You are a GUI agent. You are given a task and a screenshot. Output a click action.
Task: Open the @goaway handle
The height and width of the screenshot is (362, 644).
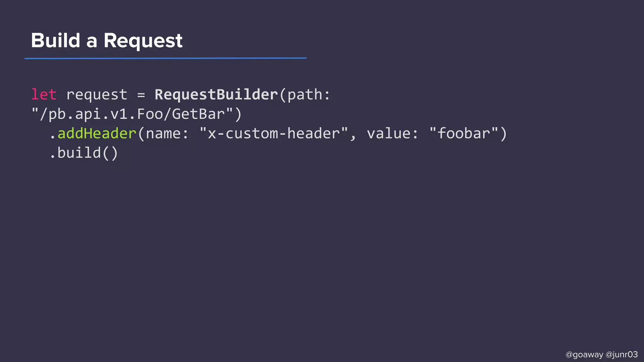coord(584,354)
